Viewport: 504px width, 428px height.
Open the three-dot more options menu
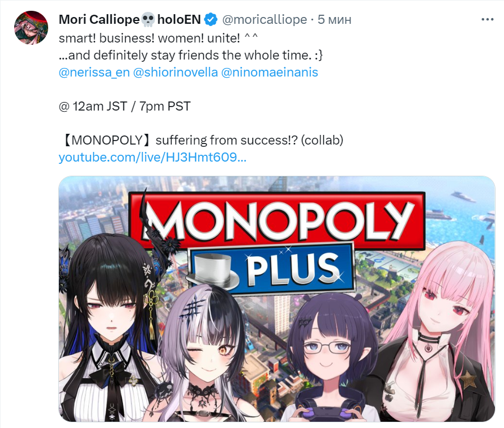pyautogui.click(x=487, y=20)
